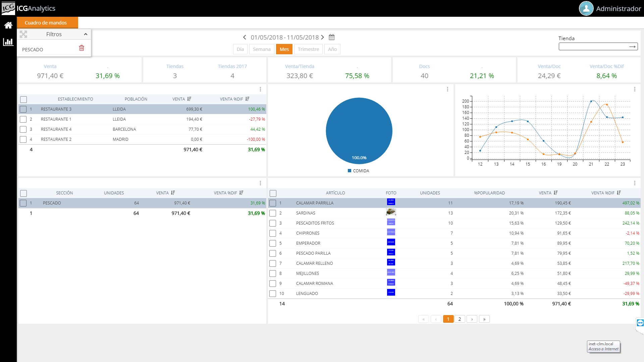Delete the PESCADO filter with trash icon
Image resolution: width=644 pixels, height=362 pixels.
(x=82, y=48)
